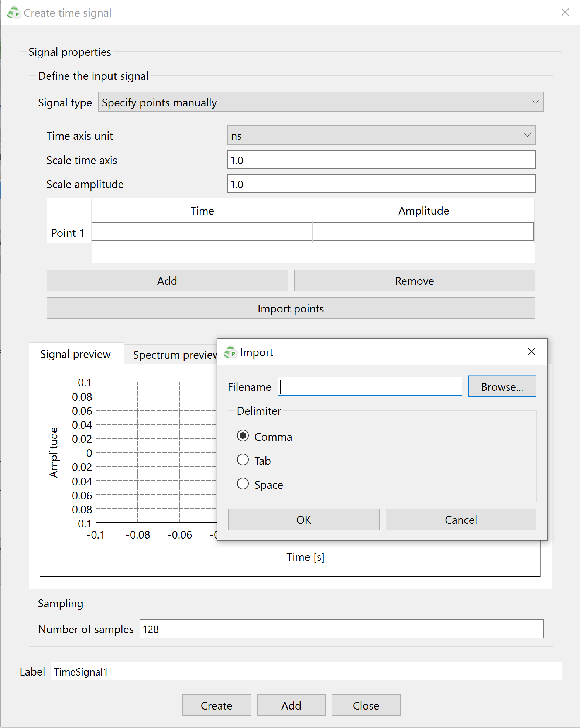Viewport: 580px width, 728px height.
Task: Click the Import points button
Action: tap(291, 308)
